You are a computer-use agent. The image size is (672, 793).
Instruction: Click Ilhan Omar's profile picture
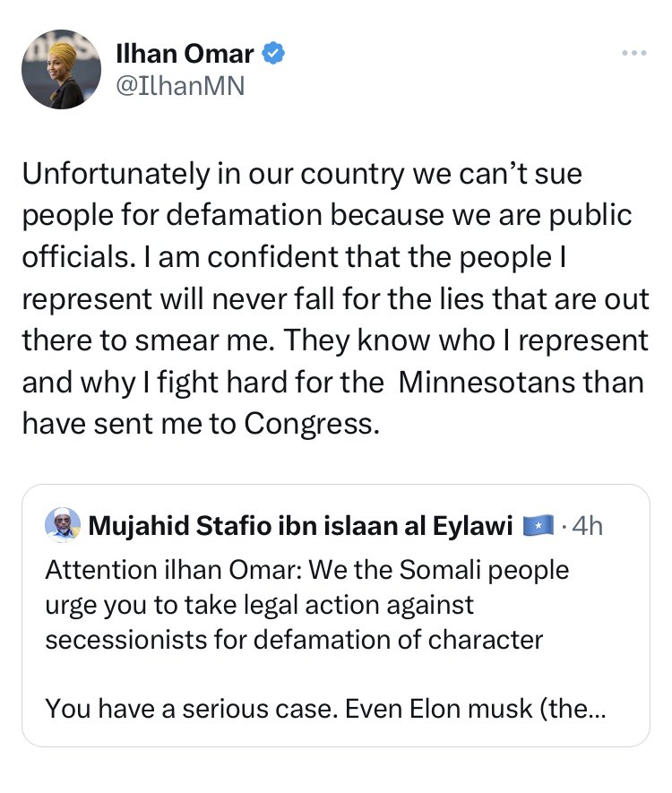pyautogui.click(x=60, y=70)
